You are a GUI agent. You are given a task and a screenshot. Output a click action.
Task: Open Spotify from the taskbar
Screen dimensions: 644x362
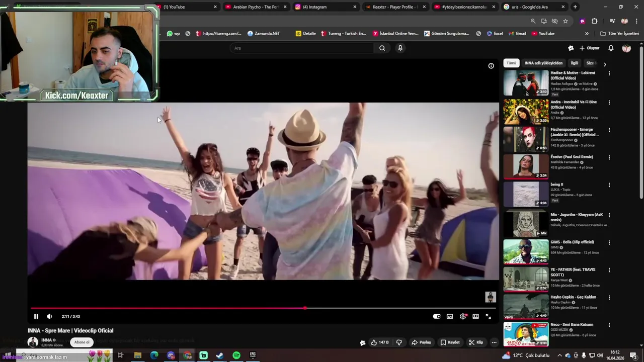pos(236,355)
